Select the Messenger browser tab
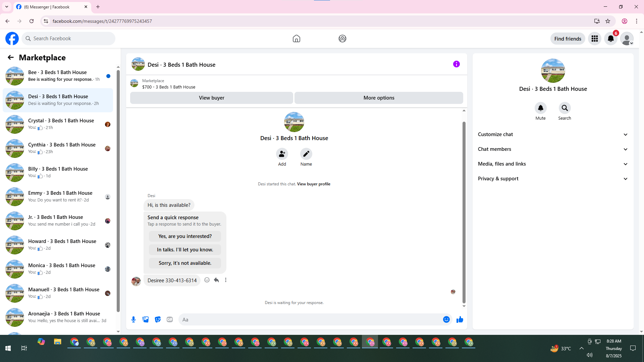Screen dimensions: 644x362 click(x=52, y=7)
